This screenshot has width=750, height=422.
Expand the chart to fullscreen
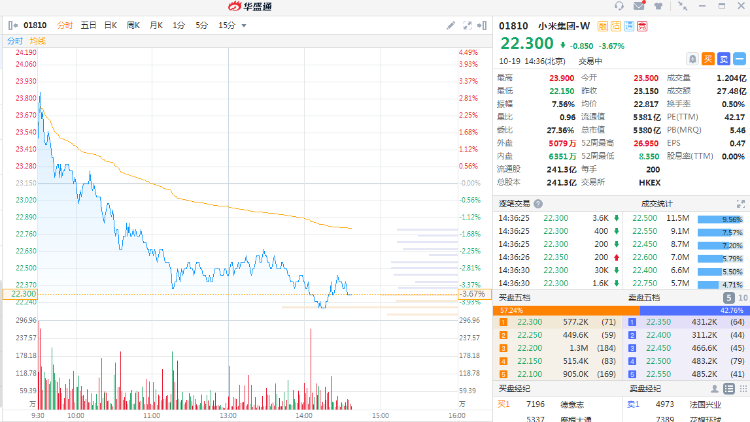tap(467, 25)
